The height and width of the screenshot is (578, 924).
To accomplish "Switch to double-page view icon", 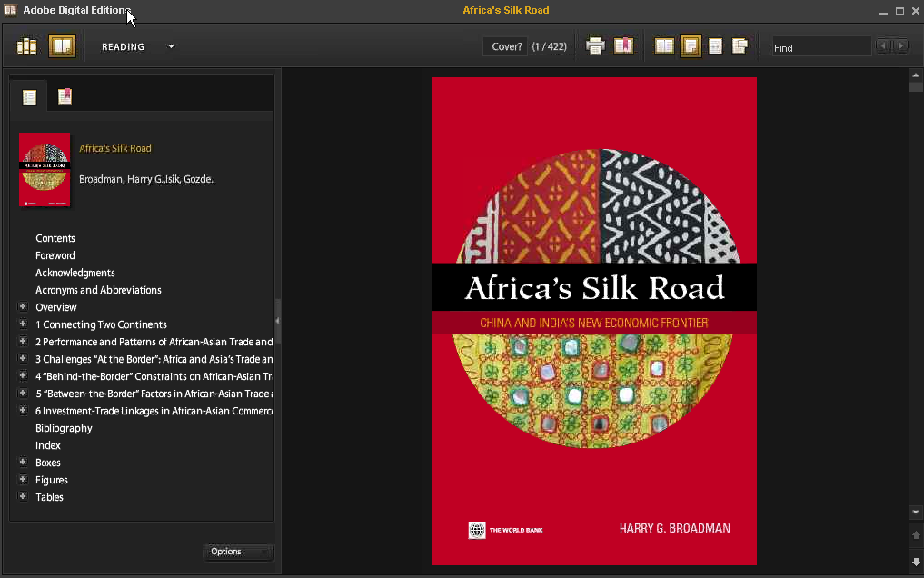I will pyautogui.click(x=664, y=46).
